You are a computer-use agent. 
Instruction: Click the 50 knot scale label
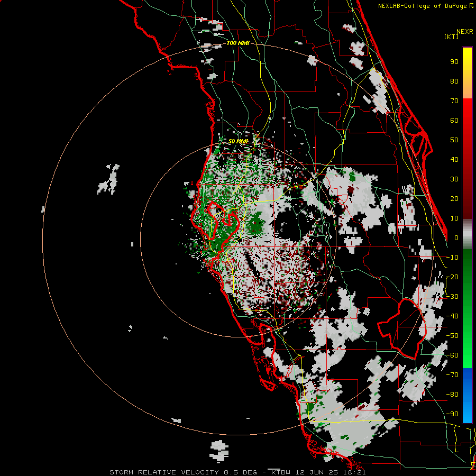454,140
